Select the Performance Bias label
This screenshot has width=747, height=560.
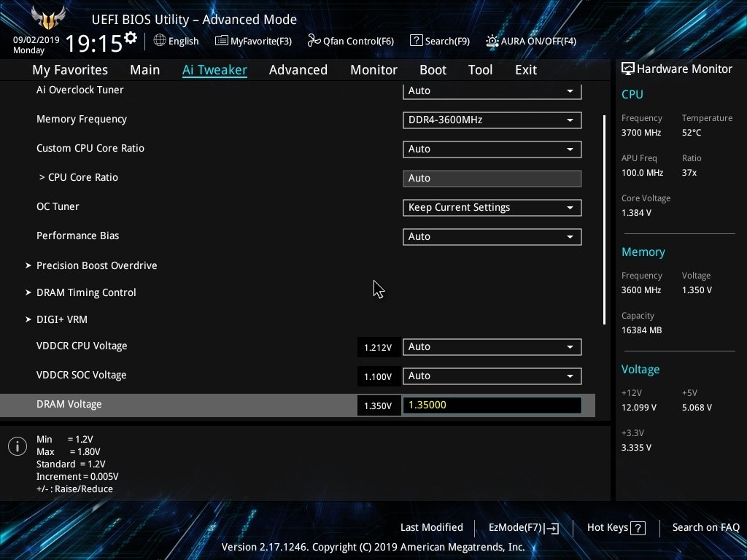tap(77, 236)
